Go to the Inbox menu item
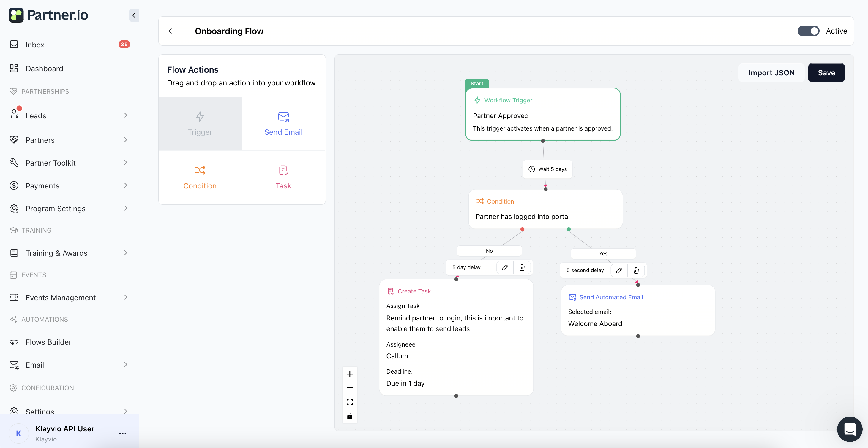Screen dimensions: 868x448 35,45
